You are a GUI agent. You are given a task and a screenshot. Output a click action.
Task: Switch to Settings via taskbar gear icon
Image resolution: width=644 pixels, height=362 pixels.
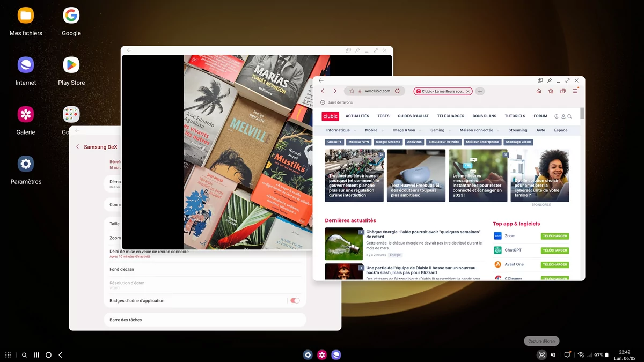tap(308, 354)
